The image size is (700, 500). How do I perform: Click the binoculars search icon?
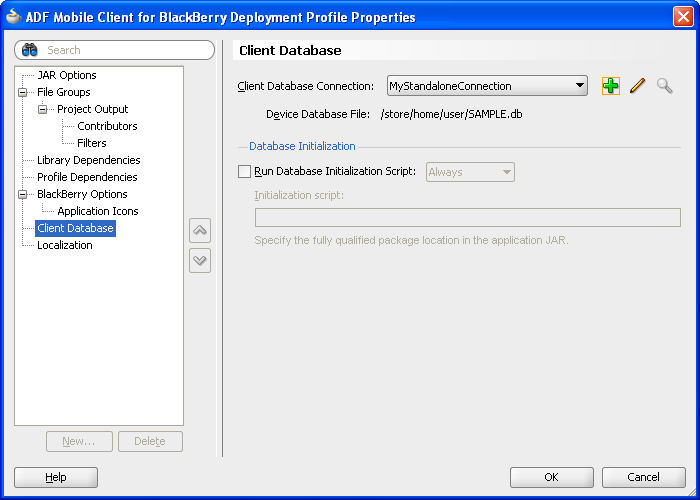tap(30, 50)
